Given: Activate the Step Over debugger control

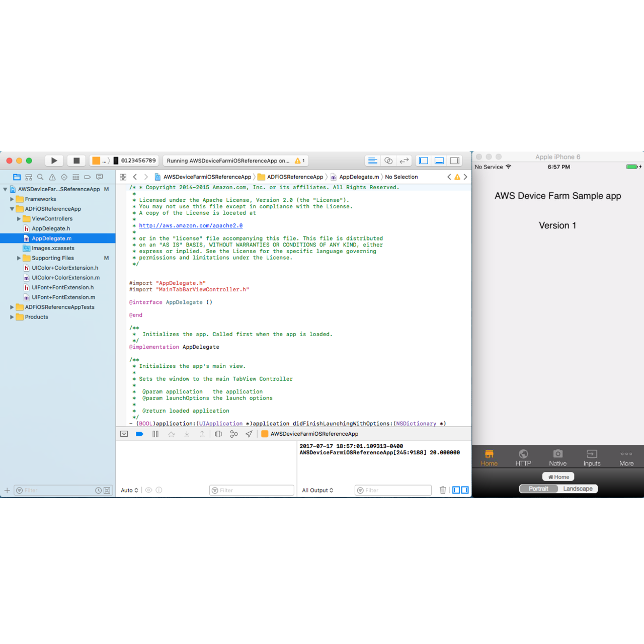Looking at the screenshot, I should [x=171, y=434].
